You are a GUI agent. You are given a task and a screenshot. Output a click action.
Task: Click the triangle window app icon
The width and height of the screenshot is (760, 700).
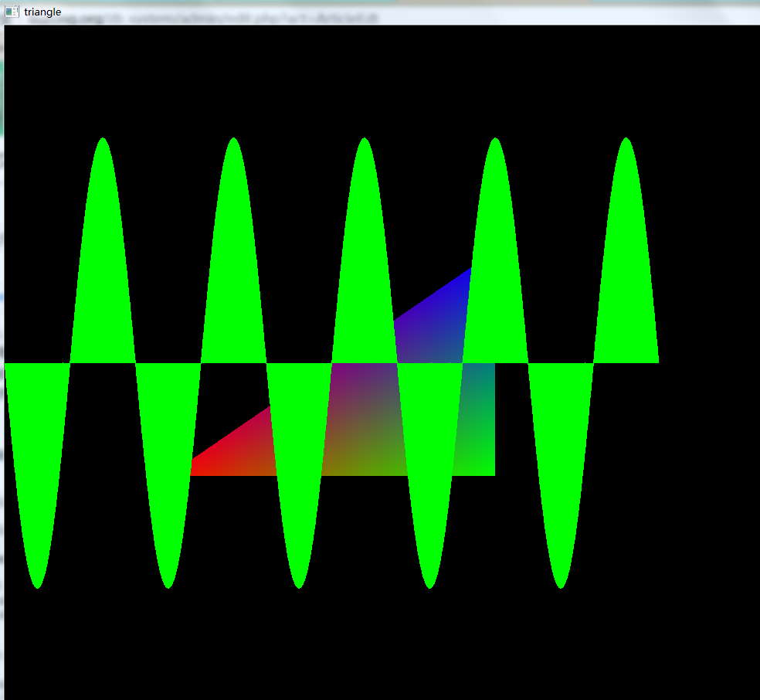pos(12,12)
